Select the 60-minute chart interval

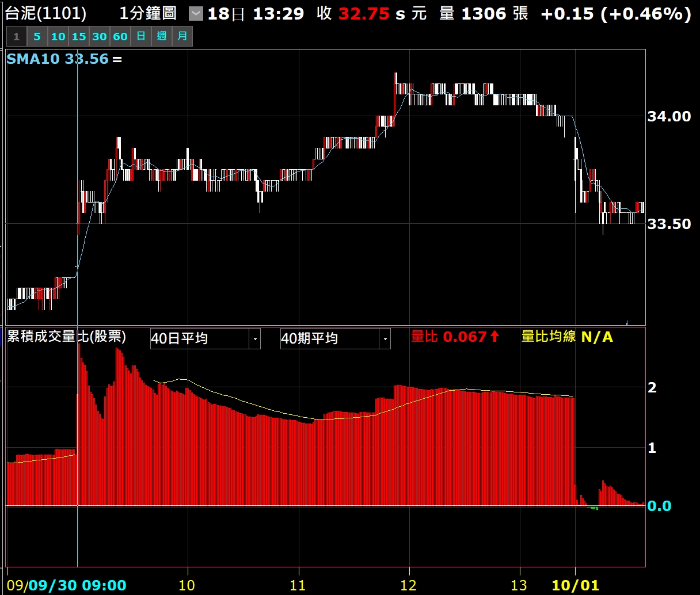(120, 37)
